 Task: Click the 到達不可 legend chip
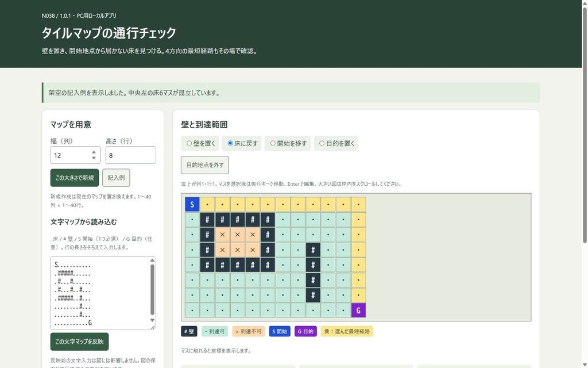(249, 332)
